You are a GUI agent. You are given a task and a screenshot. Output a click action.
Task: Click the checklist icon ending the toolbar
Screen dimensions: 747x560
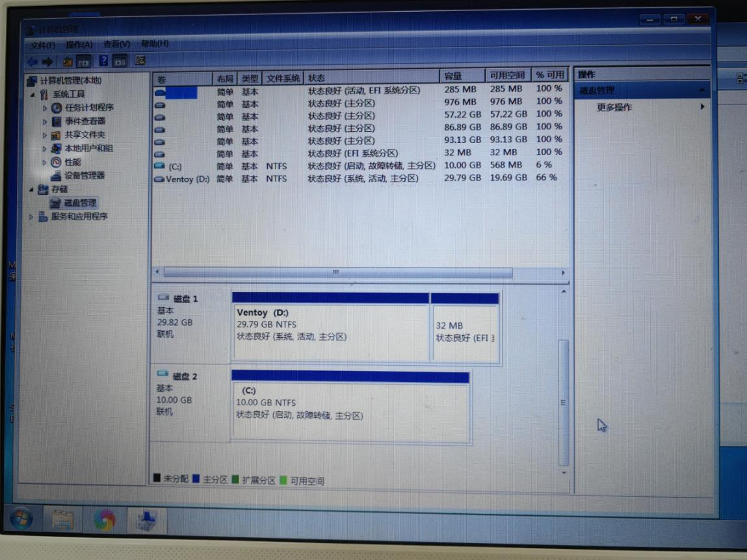click(140, 60)
